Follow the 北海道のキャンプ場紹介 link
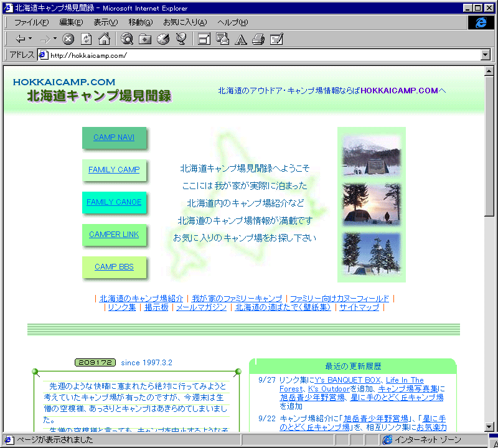Viewport: 498px width, 448px height. [x=141, y=299]
